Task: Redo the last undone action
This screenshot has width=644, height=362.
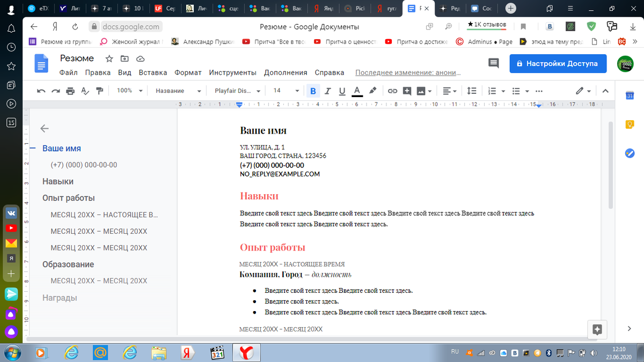Action: (x=56, y=91)
